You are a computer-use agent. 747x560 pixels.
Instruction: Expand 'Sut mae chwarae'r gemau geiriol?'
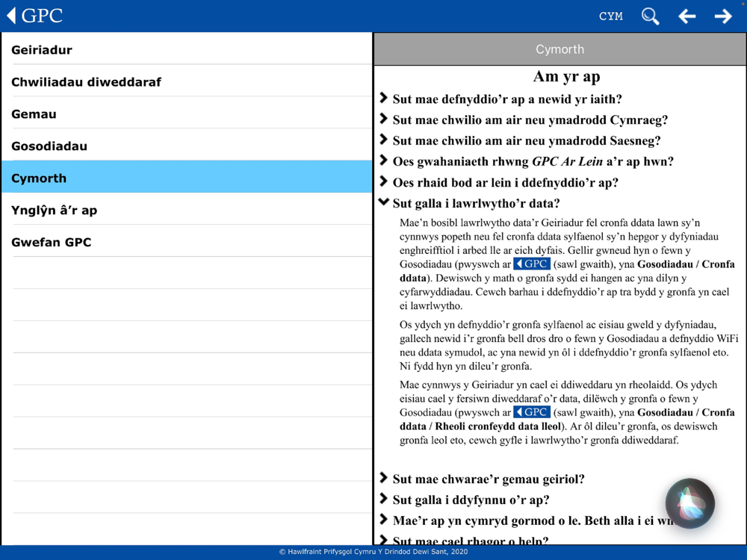click(482, 479)
